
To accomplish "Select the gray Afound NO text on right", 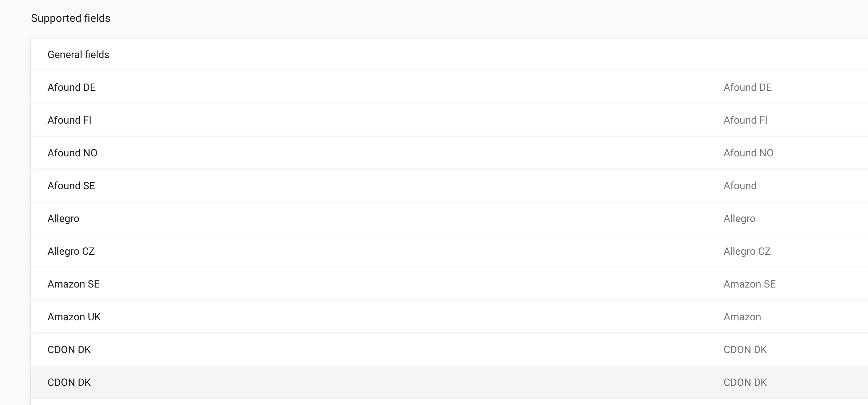I will [x=748, y=153].
